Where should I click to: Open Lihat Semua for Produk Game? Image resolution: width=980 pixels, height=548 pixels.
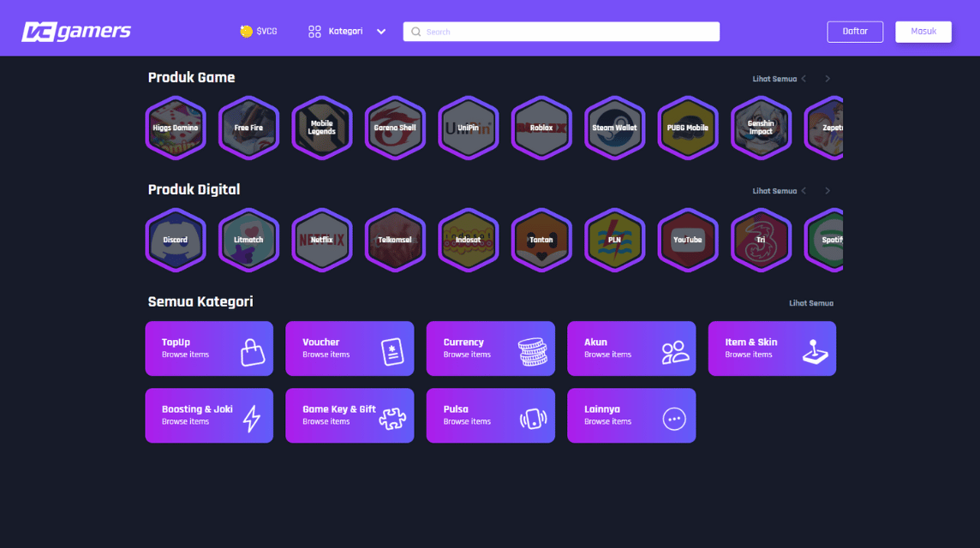coord(774,79)
